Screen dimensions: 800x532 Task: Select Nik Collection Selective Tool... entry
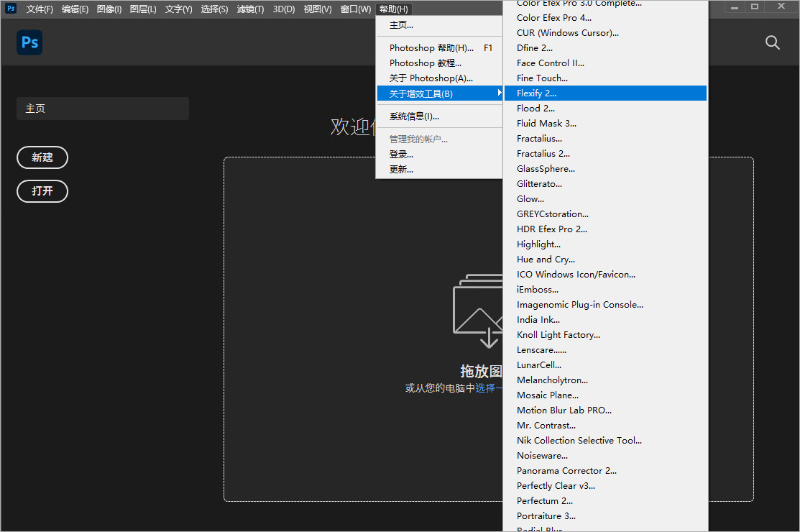[x=605, y=441]
